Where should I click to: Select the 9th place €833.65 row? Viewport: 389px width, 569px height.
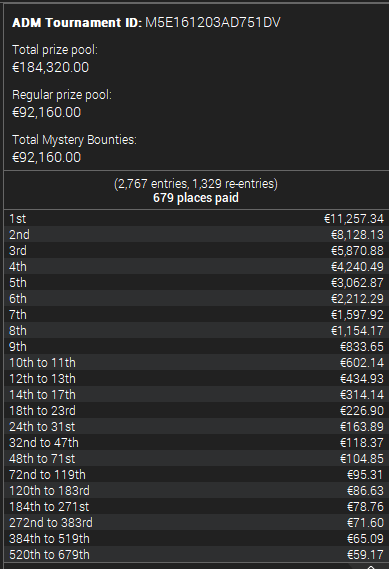196,347
